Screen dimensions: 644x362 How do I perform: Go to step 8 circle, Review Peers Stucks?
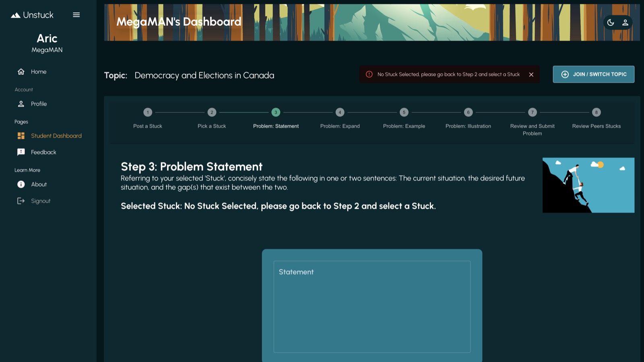(x=597, y=112)
